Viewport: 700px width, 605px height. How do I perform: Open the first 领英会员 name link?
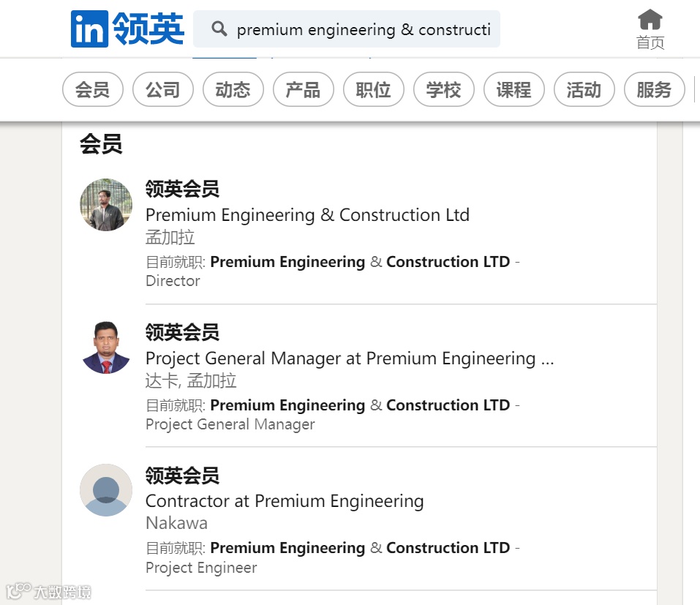(182, 189)
